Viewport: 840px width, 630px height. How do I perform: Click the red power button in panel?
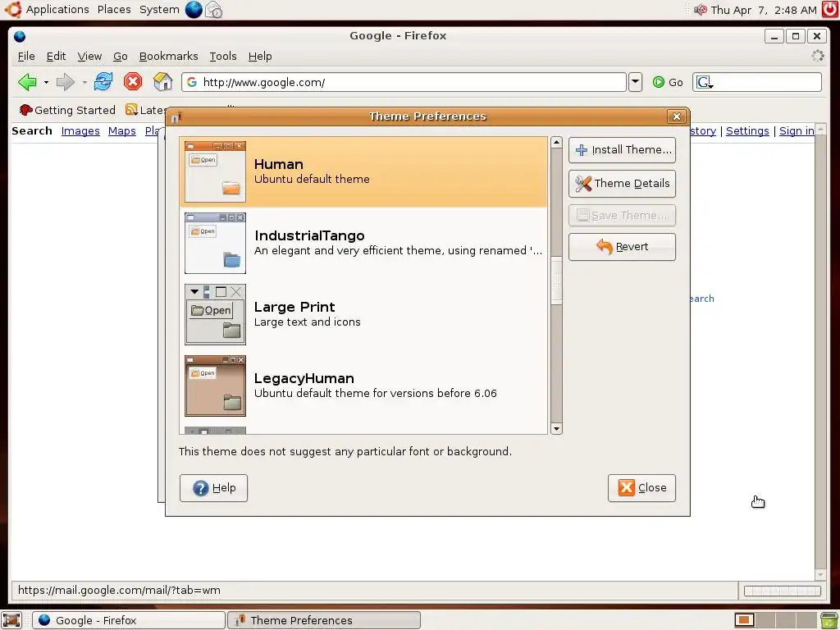(830, 9)
